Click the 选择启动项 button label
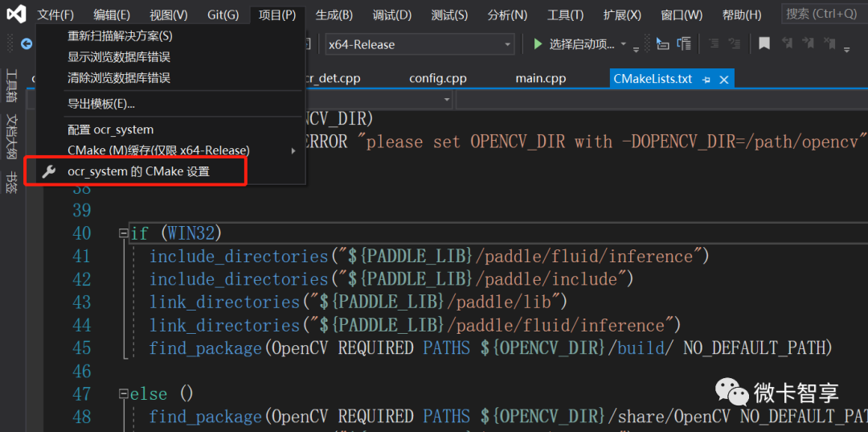Screen dimensions: 868x432 [581, 44]
